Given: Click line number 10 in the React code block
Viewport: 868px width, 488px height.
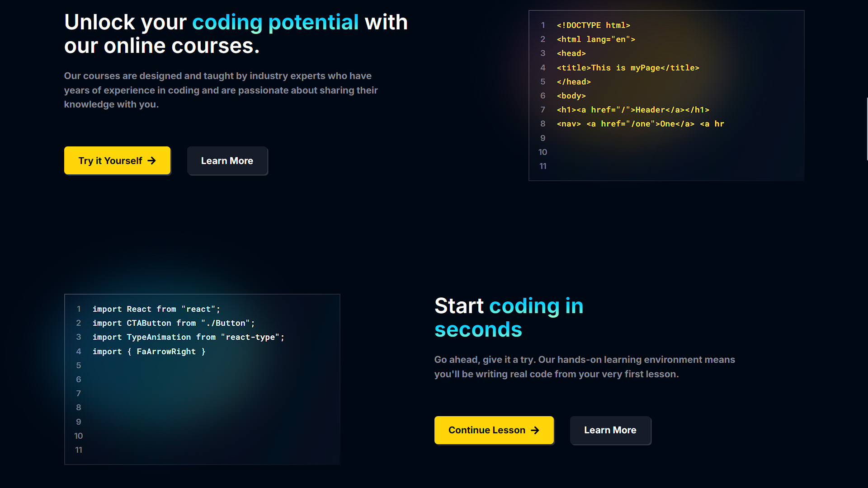Looking at the screenshot, I should (79, 436).
